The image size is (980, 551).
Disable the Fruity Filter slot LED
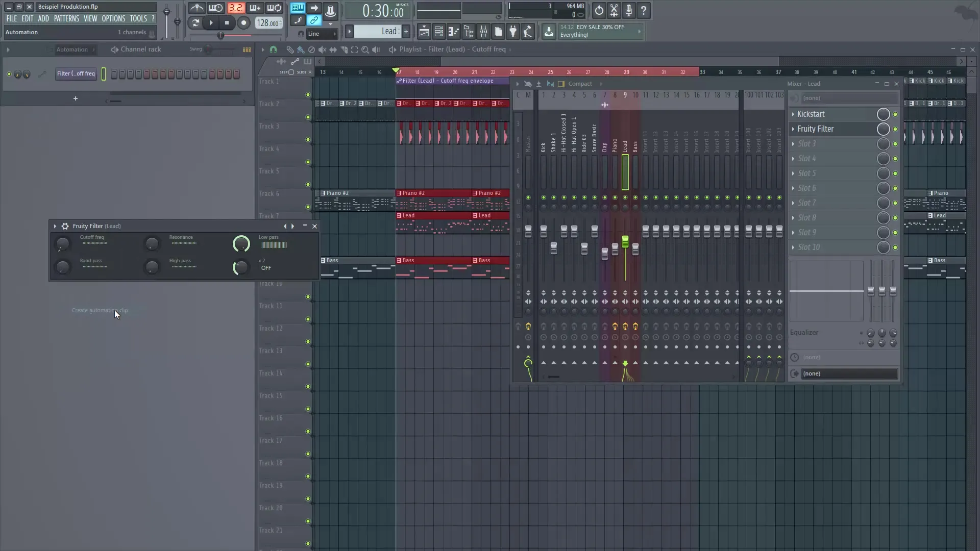coord(895,129)
